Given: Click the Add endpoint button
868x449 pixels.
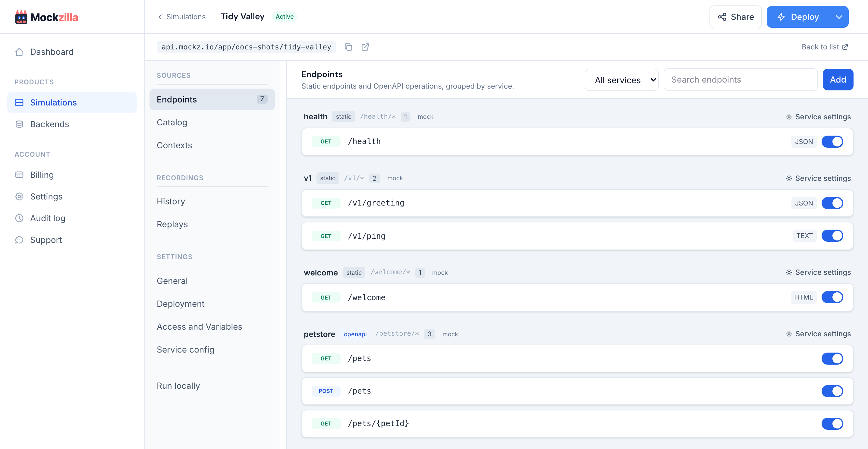Looking at the screenshot, I should tap(838, 80).
